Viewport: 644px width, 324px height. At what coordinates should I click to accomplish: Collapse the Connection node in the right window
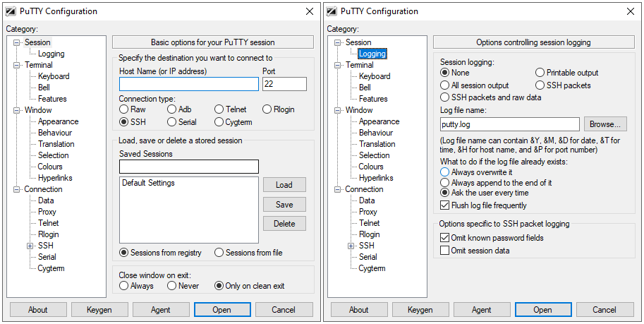[337, 189]
